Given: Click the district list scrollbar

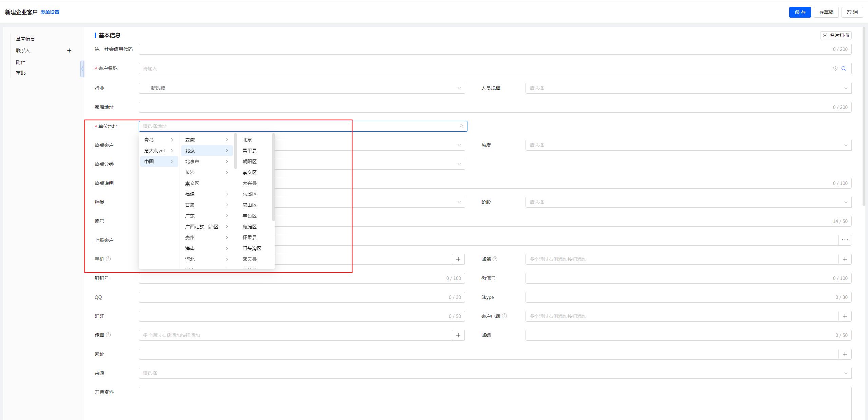Looking at the screenshot, I should coord(273,176).
